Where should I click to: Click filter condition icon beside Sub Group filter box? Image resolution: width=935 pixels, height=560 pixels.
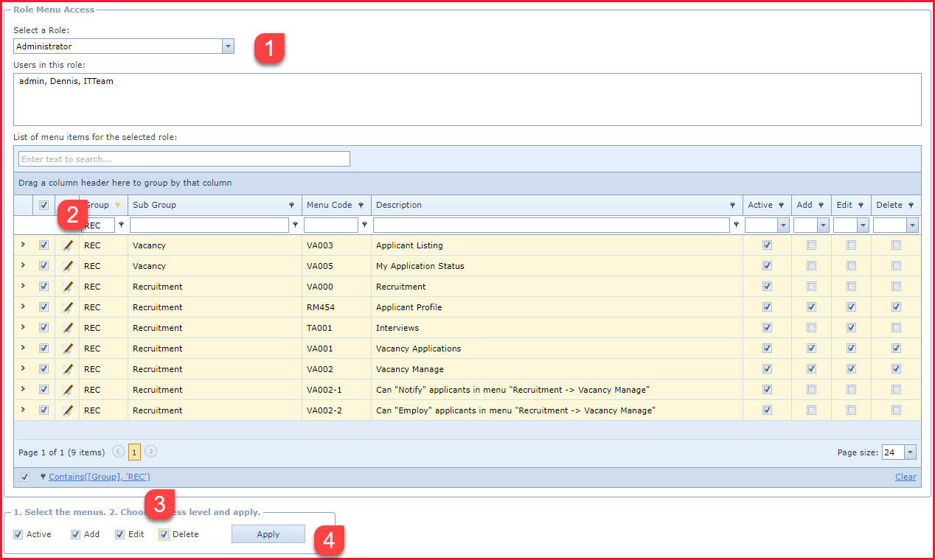click(295, 225)
